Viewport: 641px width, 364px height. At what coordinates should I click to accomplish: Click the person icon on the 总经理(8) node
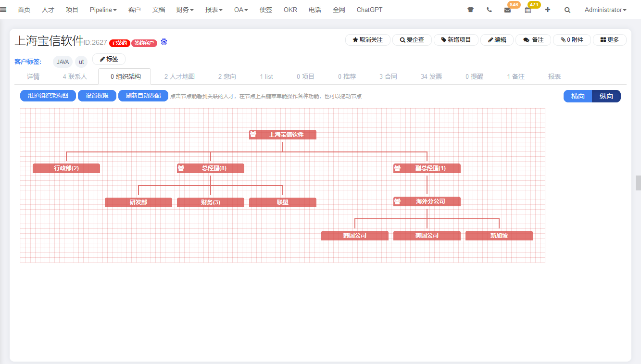[x=181, y=168]
